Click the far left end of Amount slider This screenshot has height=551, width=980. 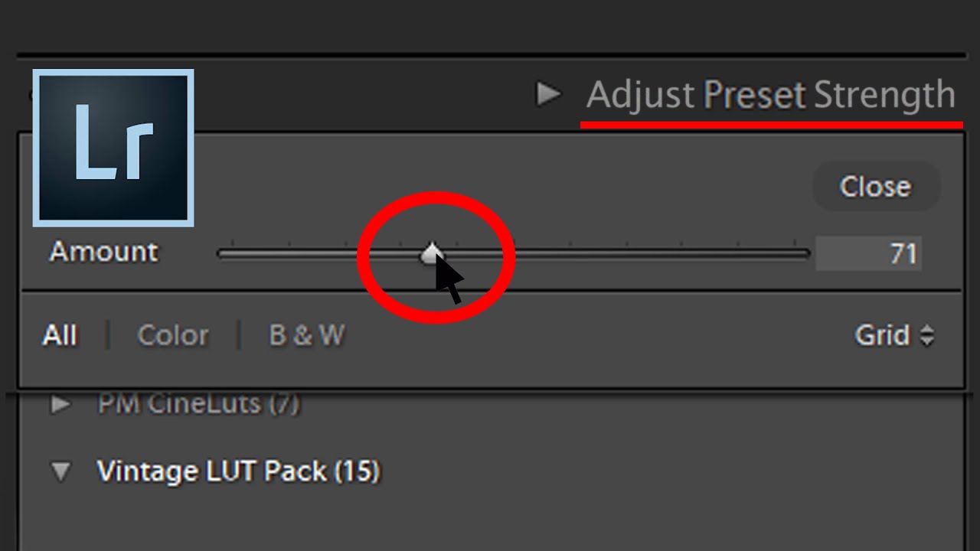coord(222,254)
